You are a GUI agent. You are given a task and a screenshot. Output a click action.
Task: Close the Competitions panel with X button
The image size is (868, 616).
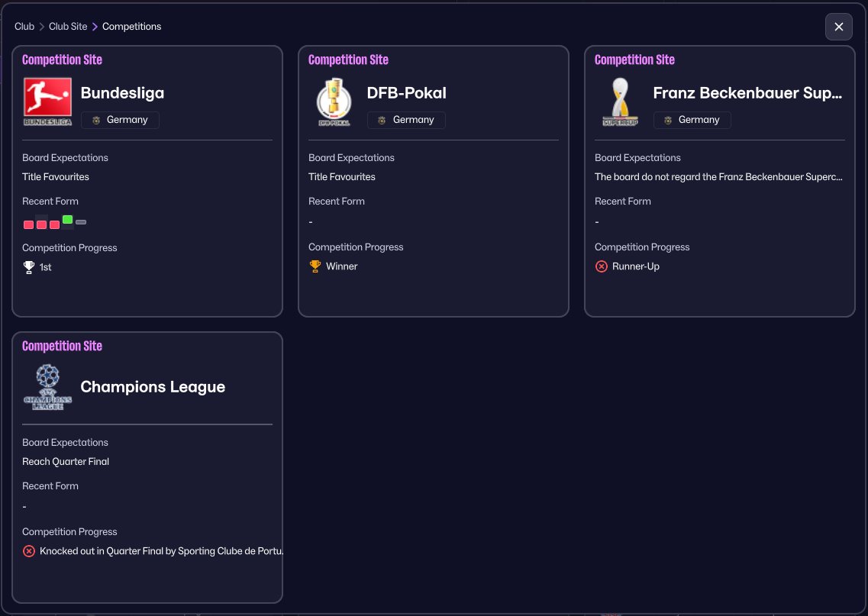point(839,27)
